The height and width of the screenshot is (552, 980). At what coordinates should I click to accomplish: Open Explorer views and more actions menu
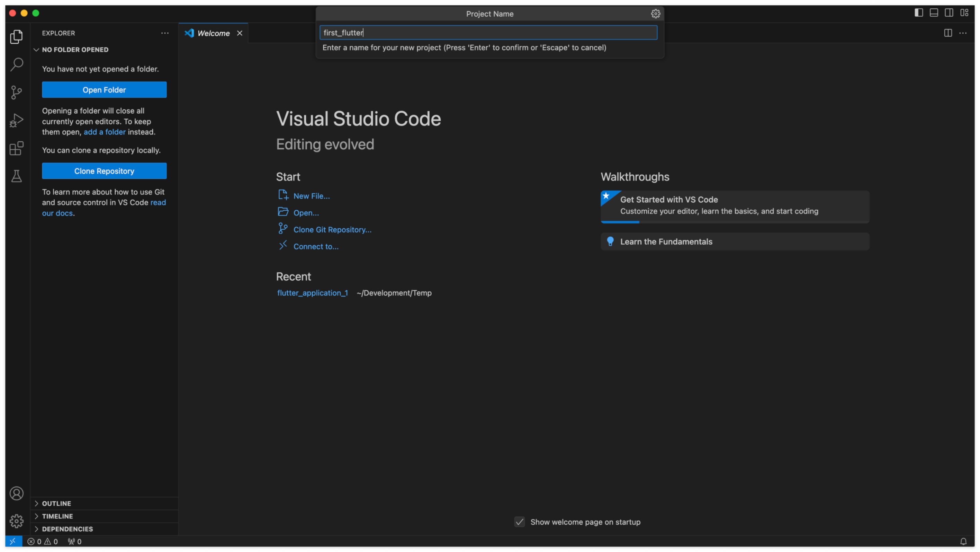pyautogui.click(x=165, y=33)
